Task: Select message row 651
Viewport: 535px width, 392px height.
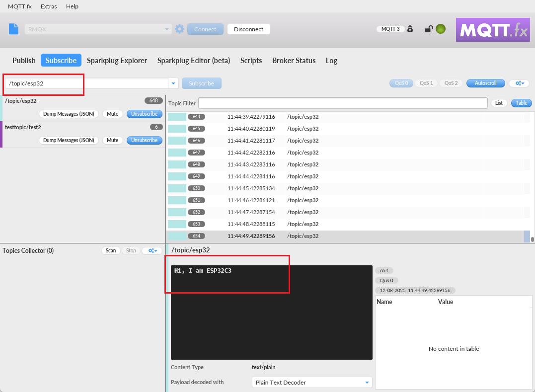Action: (x=348, y=200)
